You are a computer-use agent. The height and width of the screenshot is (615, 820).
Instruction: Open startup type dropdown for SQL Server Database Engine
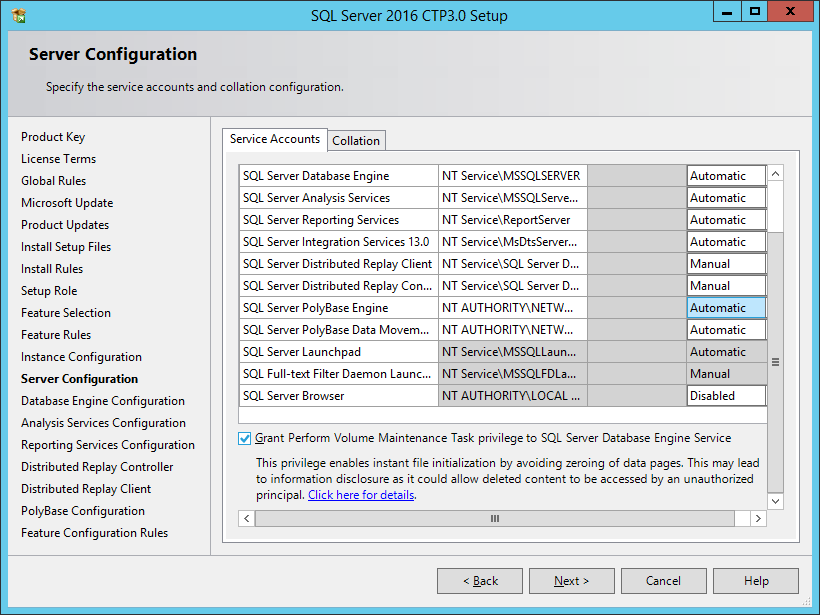[x=726, y=176]
